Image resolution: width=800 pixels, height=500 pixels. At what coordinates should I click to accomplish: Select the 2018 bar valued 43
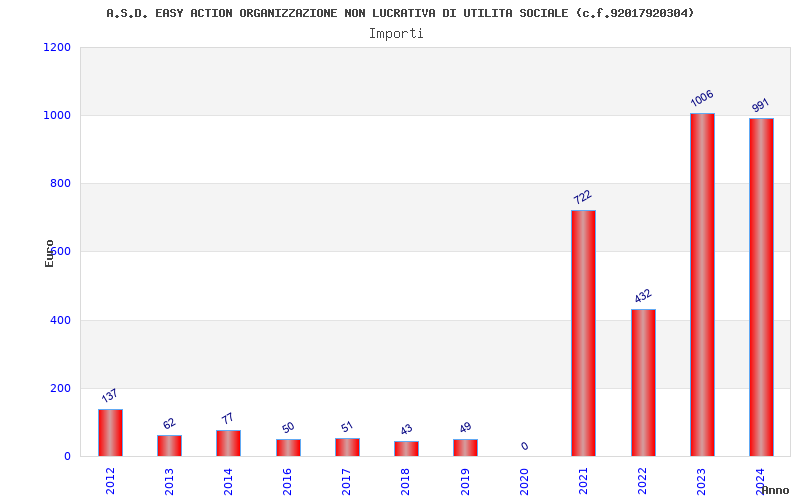406,448
